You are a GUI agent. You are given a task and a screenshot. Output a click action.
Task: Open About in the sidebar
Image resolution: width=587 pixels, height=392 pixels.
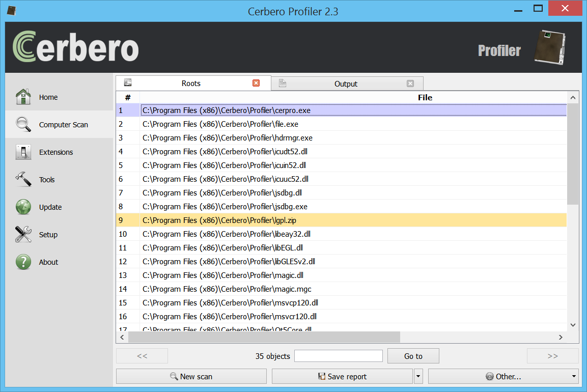59,262
